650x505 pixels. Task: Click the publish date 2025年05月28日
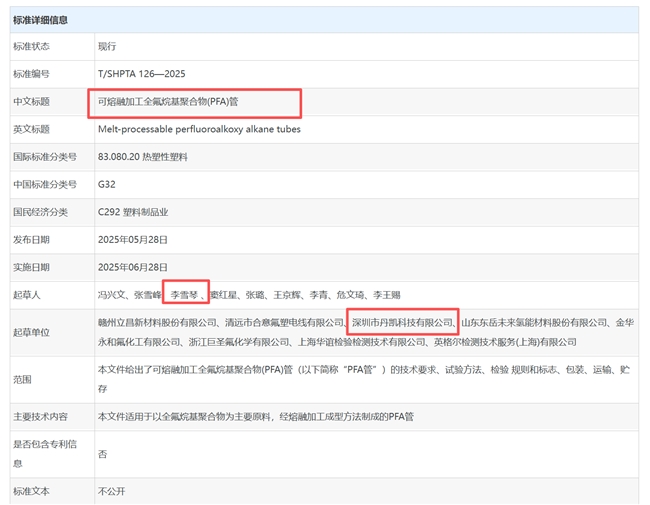[x=132, y=240]
